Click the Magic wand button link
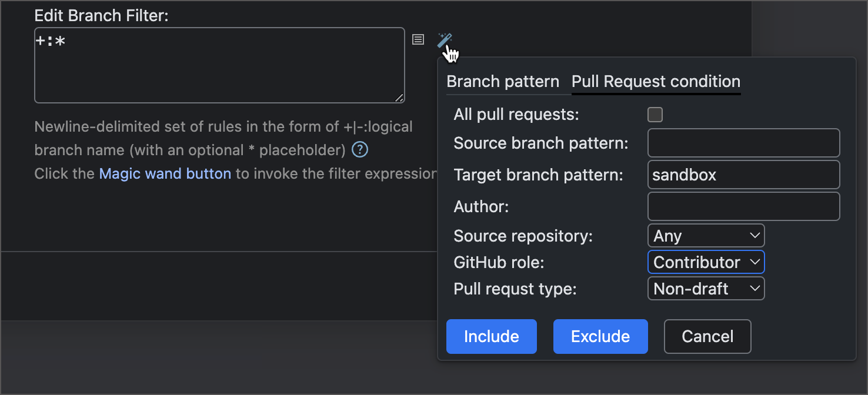 tap(165, 173)
